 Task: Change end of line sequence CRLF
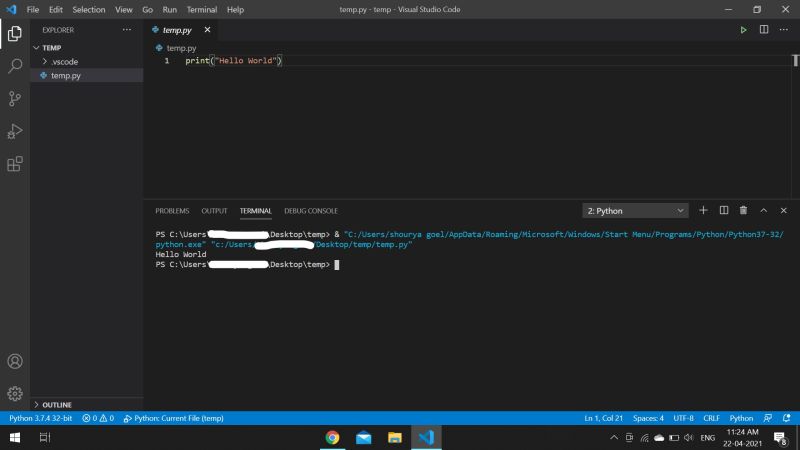click(711, 418)
